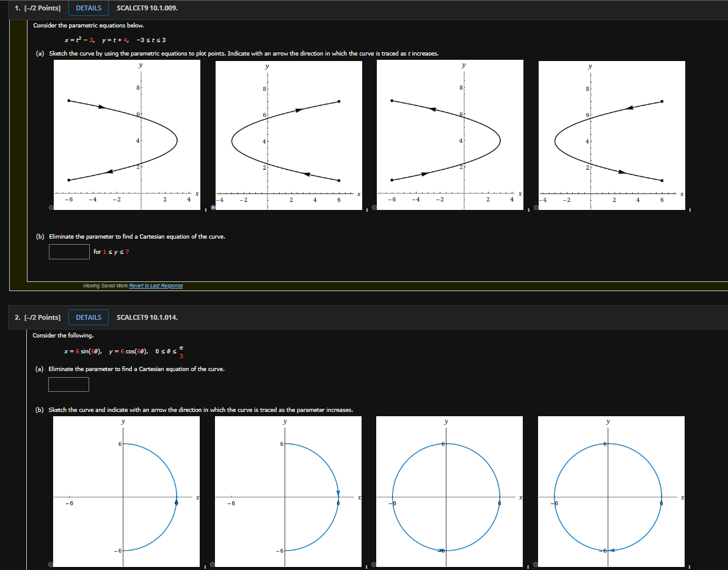
Task: Open the DETAILS panel for question 2
Action: [88, 317]
